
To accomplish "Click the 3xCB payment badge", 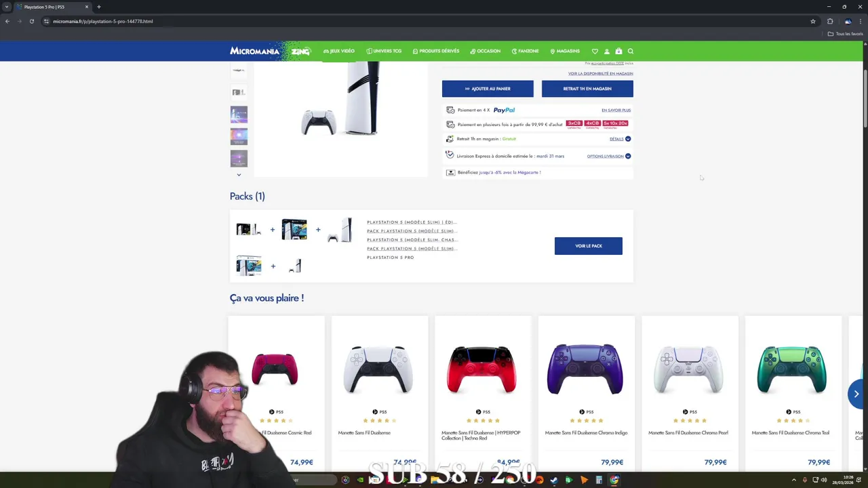I will coord(574,124).
